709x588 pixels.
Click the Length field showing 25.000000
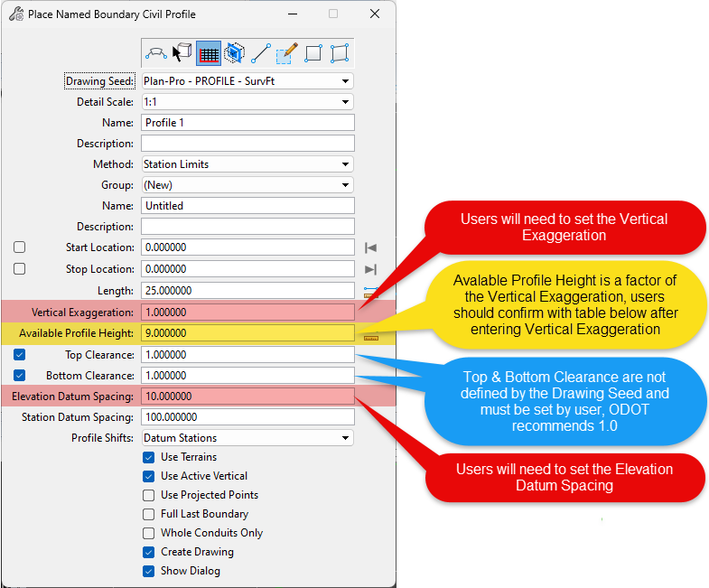coord(247,291)
